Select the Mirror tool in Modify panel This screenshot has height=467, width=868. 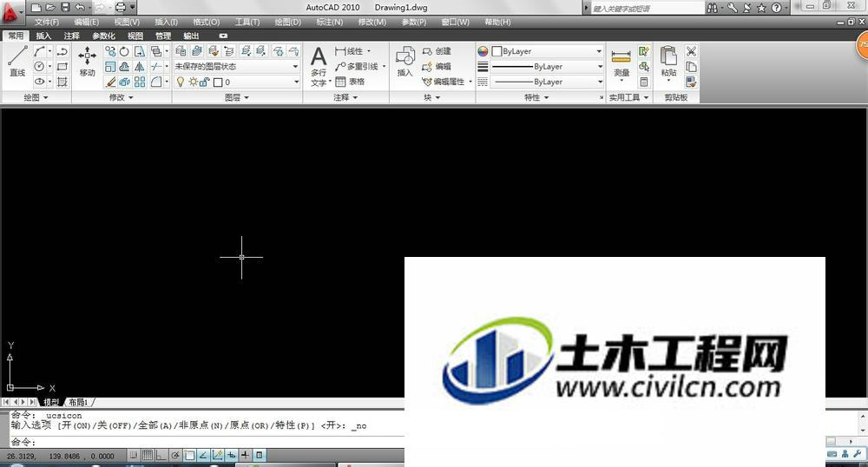(x=140, y=66)
